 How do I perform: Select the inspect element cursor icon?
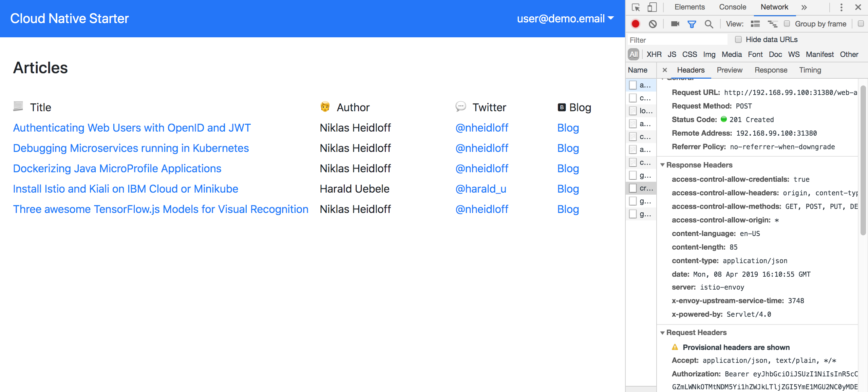pyautogui.click(x=636, y=7)
